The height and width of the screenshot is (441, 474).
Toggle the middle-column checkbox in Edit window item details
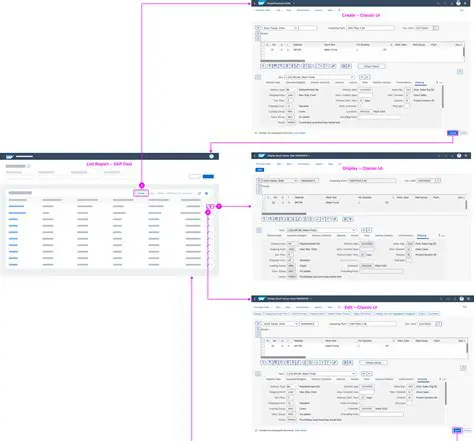click(361, 403)
